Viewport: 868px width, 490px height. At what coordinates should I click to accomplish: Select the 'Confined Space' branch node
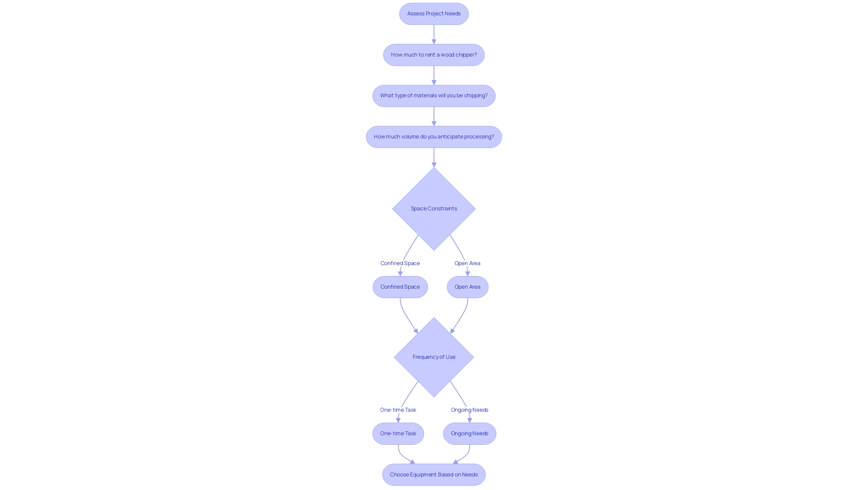(x=400, y=286)
